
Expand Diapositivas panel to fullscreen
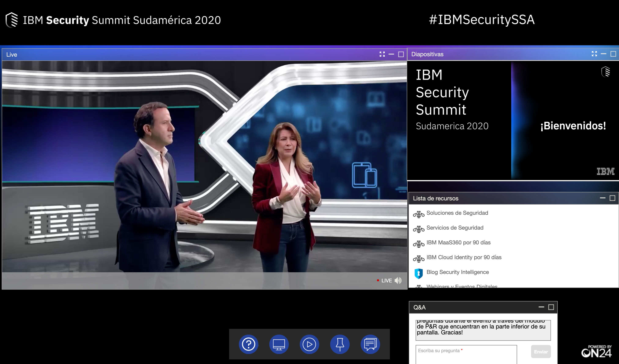coord(594,54)
